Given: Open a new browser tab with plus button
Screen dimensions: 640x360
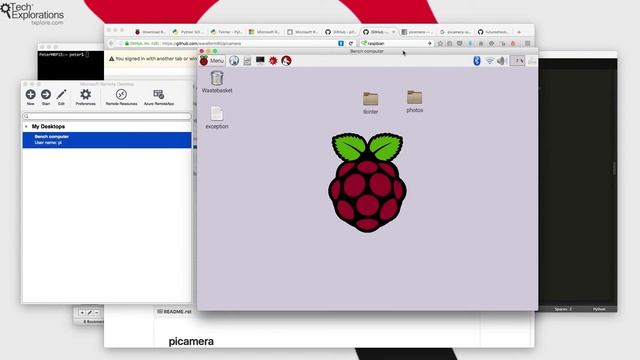Looking at the screenshot, I should 519,32.
